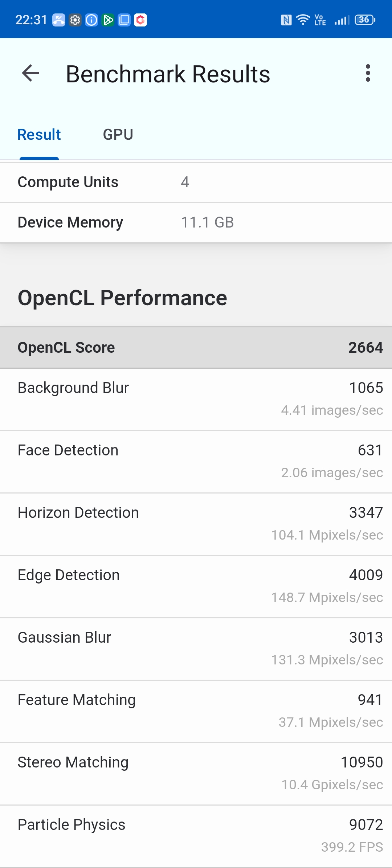Image resolution: width=392 pixels, height=868 pixels.
Task: Tap the Play Store notification icon
Action: point(108,20)
